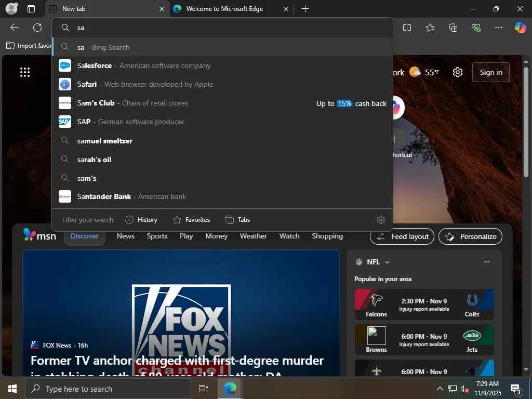Open the Browns vs Jets game card
532x399 pixels.
click(424, 340)
